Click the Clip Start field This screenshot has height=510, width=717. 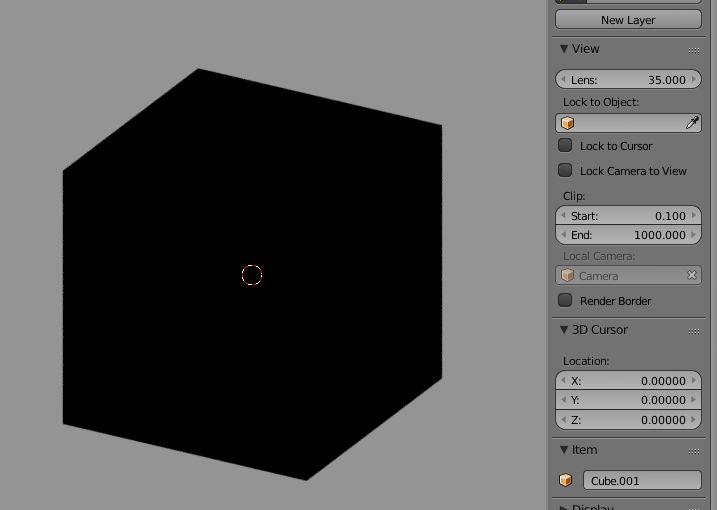628,215
